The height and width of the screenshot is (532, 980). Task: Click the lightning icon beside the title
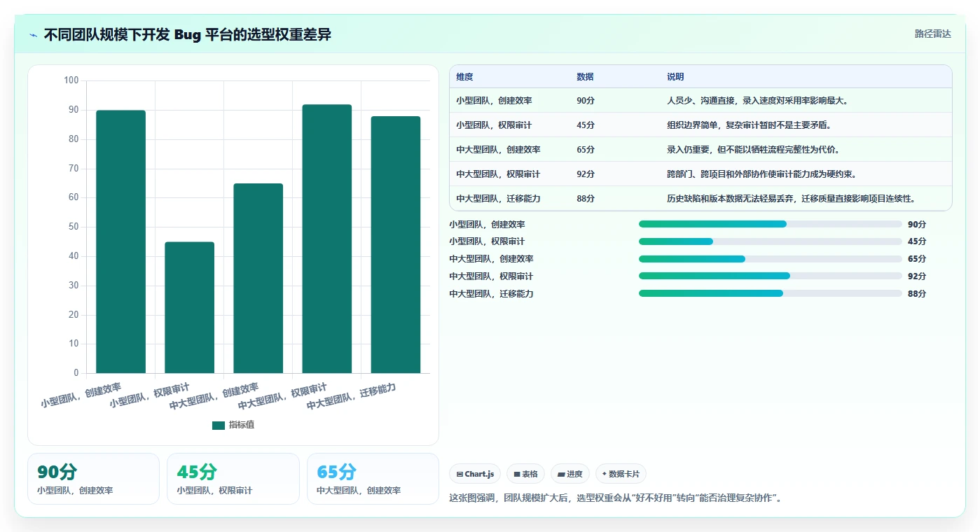coord(34,35)
